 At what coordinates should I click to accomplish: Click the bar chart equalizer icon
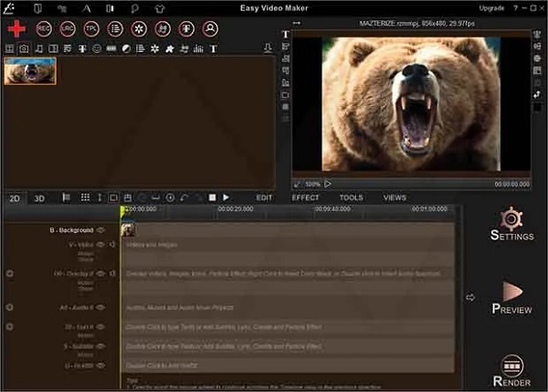[x=198, y=48]
